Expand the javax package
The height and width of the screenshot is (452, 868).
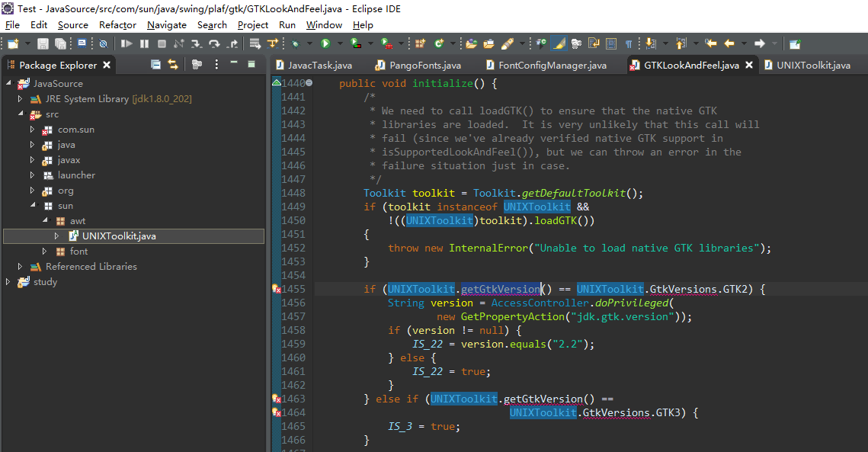32,159
